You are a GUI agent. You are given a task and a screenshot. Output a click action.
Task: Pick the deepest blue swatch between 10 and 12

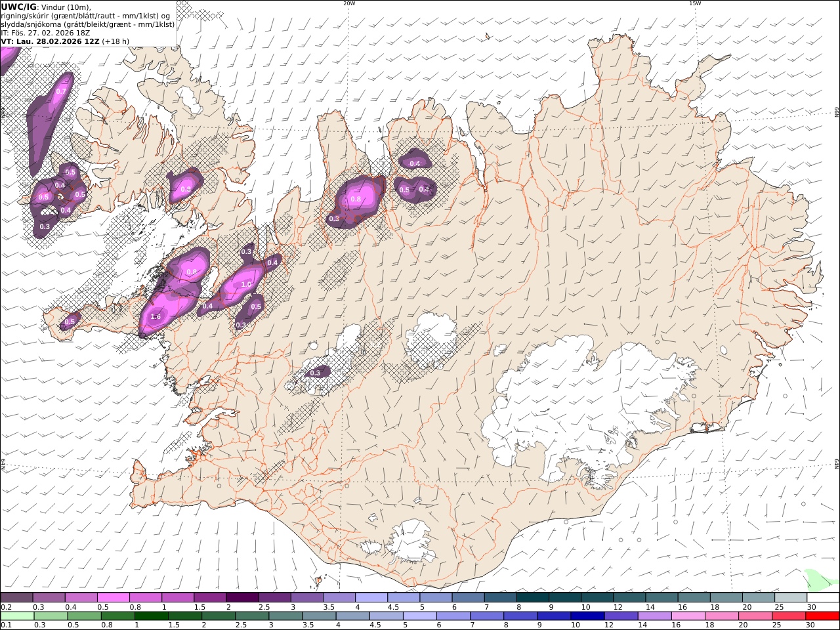(587, 616)
